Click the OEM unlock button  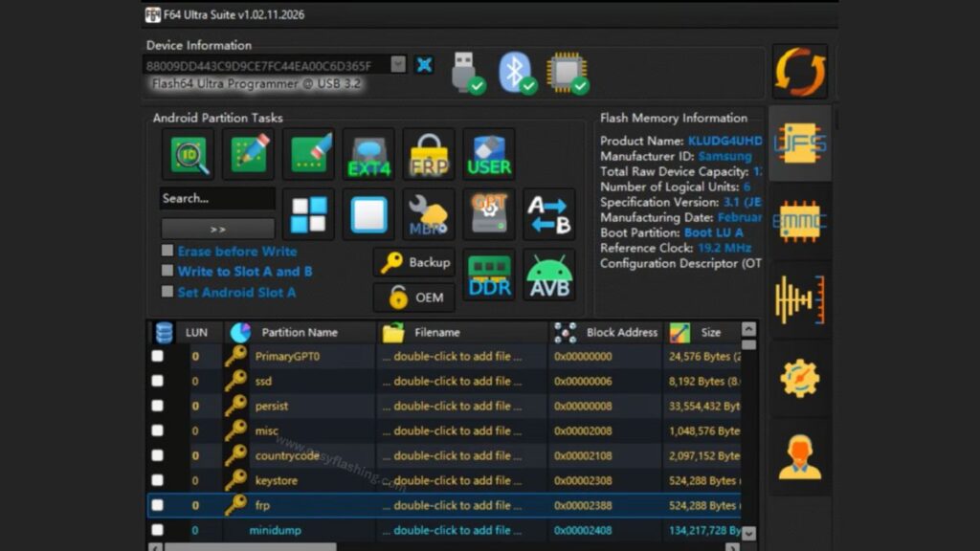[x=413, y=298]
